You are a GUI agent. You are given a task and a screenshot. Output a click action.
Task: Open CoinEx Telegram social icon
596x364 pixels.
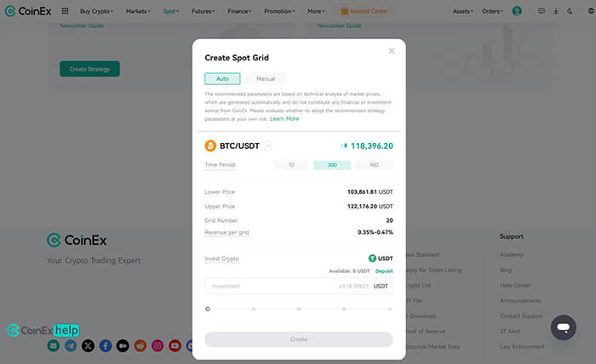point(71,345)
